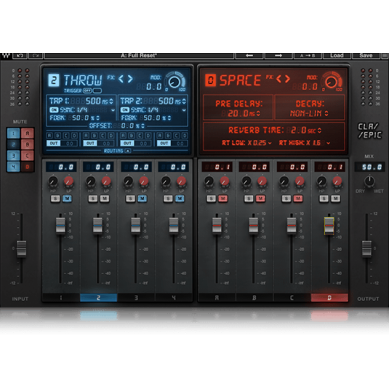Screen dimensions: 389x389
Task: Toggle Tap 1 Sync ON button
Action: [x=53, y=110]
